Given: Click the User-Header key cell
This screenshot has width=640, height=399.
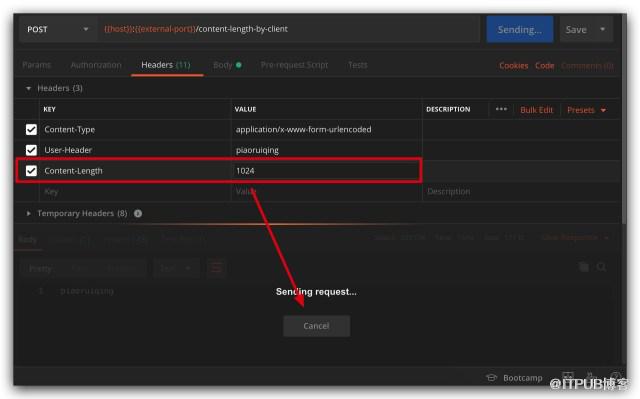Looking at the screenshot, I should click(x=135, y=150).
